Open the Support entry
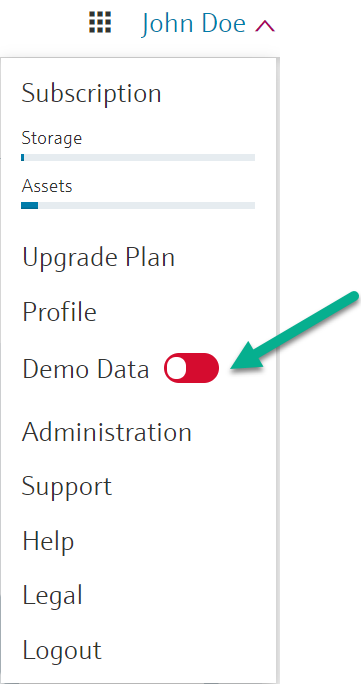 pyautogui.click(x=67, y=486)
